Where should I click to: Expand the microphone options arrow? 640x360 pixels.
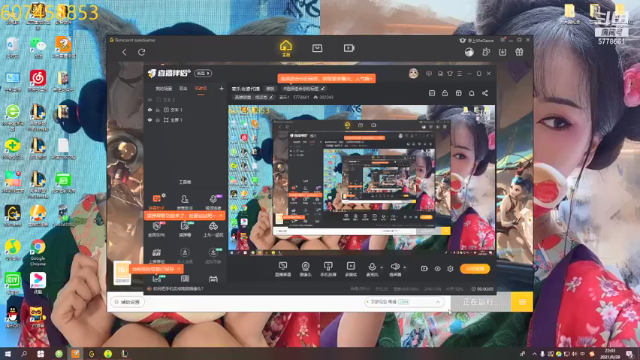pos(382,268)
